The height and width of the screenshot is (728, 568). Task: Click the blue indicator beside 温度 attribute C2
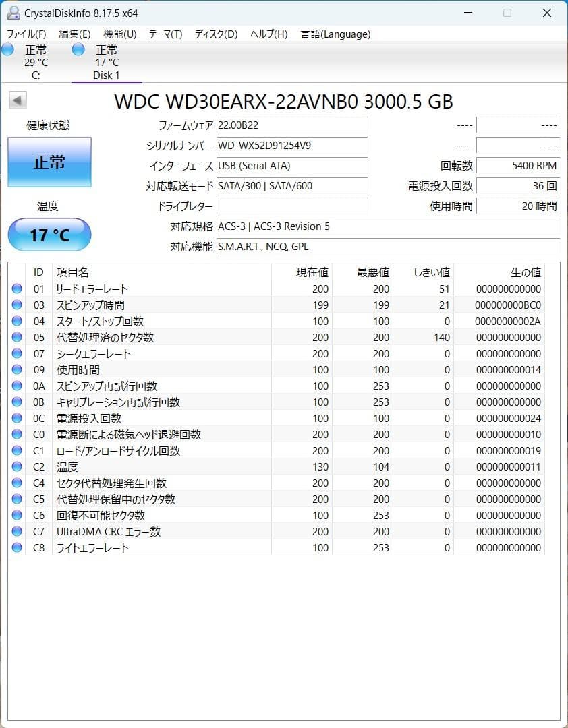pos(17,466)
